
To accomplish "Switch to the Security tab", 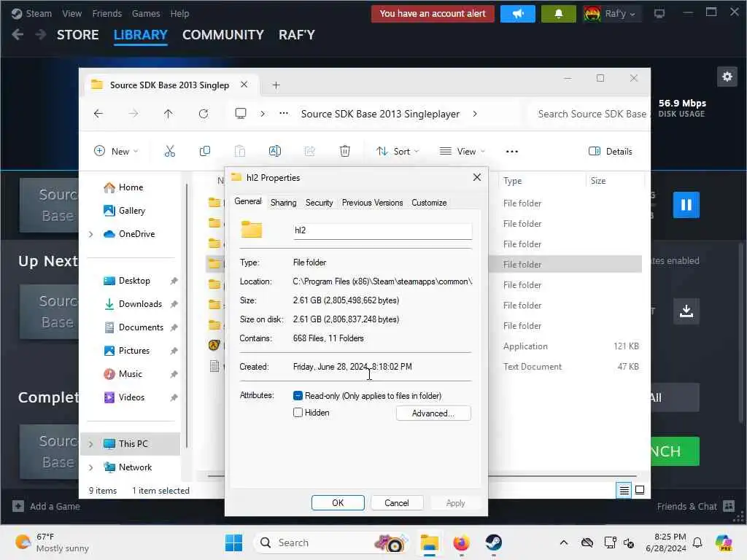I will click(320, 203).
